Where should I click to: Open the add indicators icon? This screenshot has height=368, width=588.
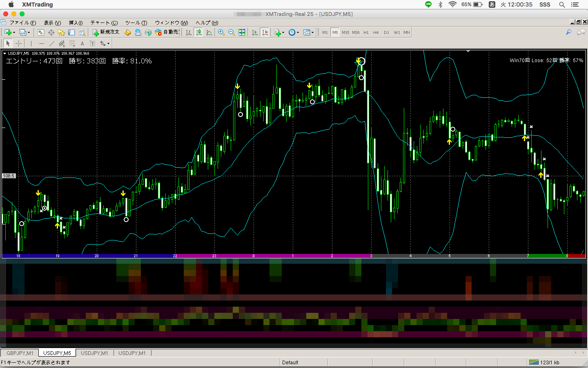(278, 32)
